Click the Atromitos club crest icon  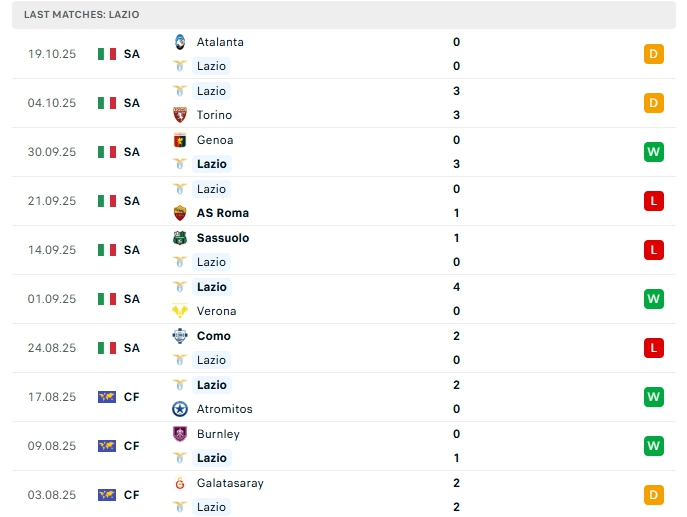coord(180,409)
